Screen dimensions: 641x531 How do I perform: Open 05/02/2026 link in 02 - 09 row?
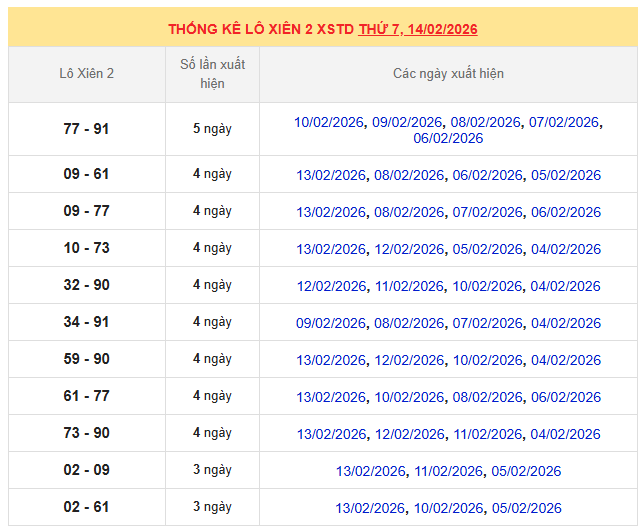pos(526,471)
